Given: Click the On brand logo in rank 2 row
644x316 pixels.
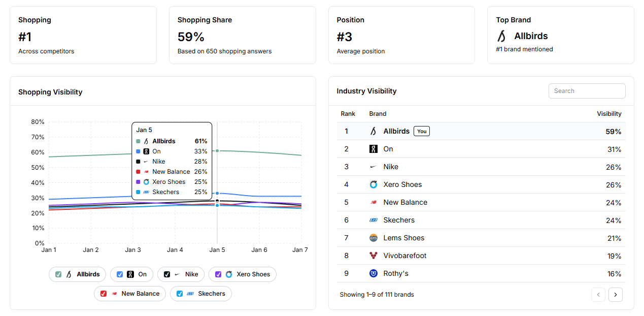Looking at the screenshot, I should 373,149.
